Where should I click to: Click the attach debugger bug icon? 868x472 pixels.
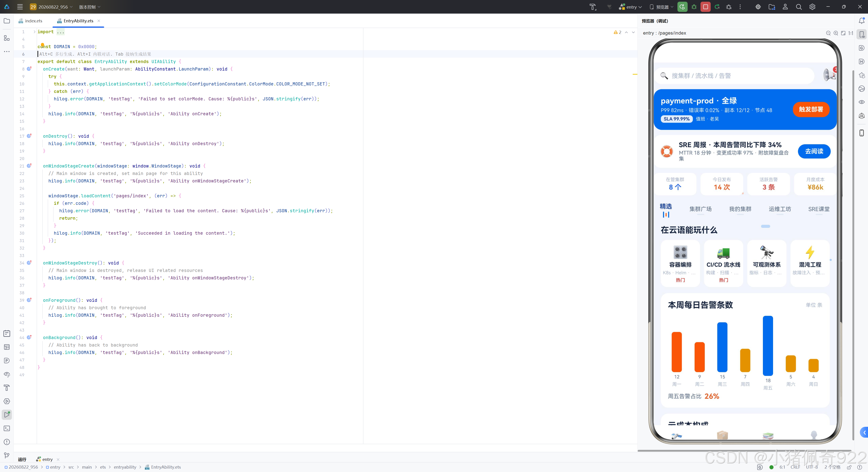(x=729, y=7)
